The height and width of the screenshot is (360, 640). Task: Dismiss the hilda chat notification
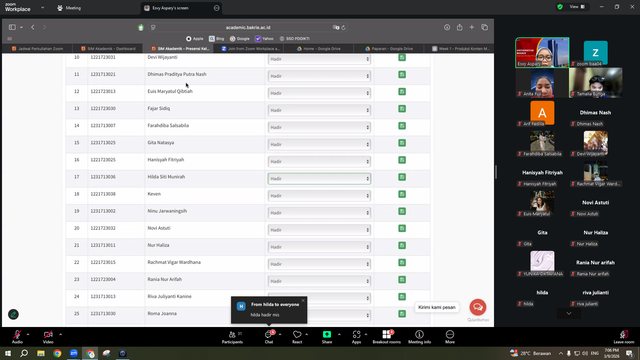coord(303,300)
